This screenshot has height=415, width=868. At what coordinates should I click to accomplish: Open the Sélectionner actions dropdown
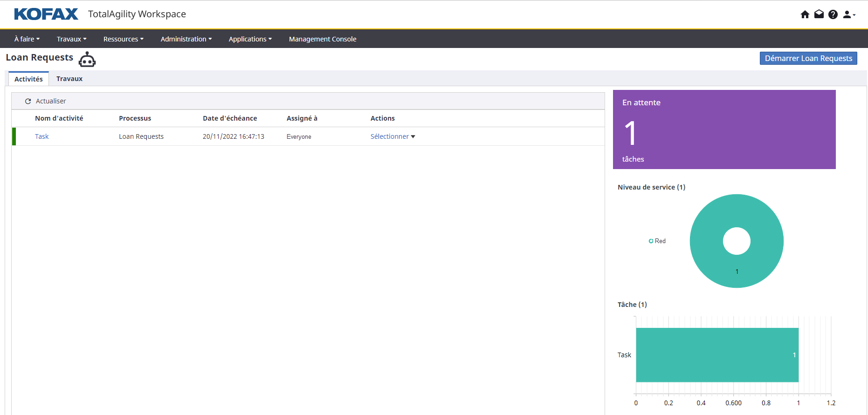coord(393,136)
